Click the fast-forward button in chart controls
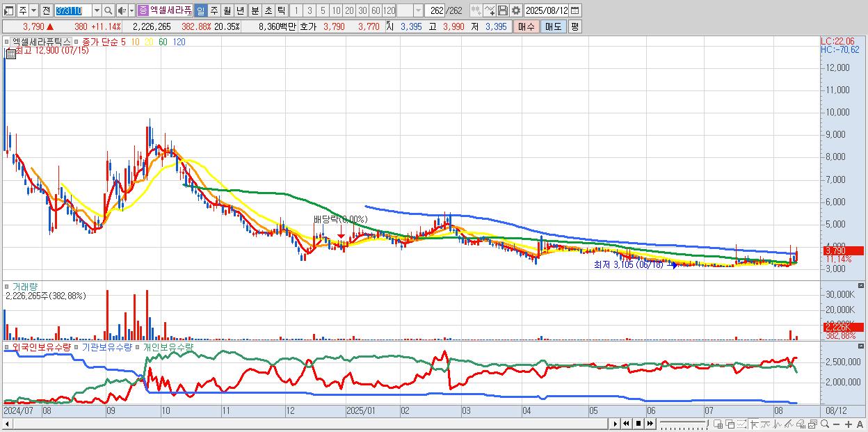 pos(650,424)
